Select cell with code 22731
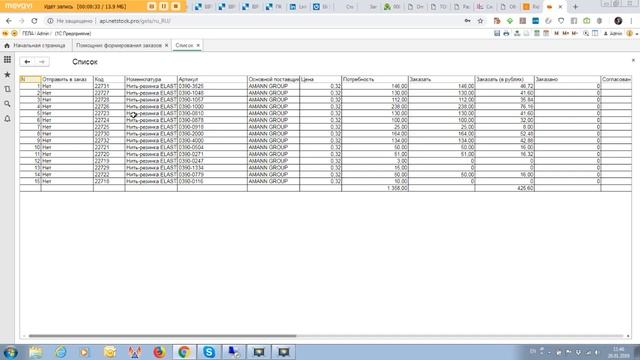The height and width of the screenshot is (360, 640). (x=109, y=86)
